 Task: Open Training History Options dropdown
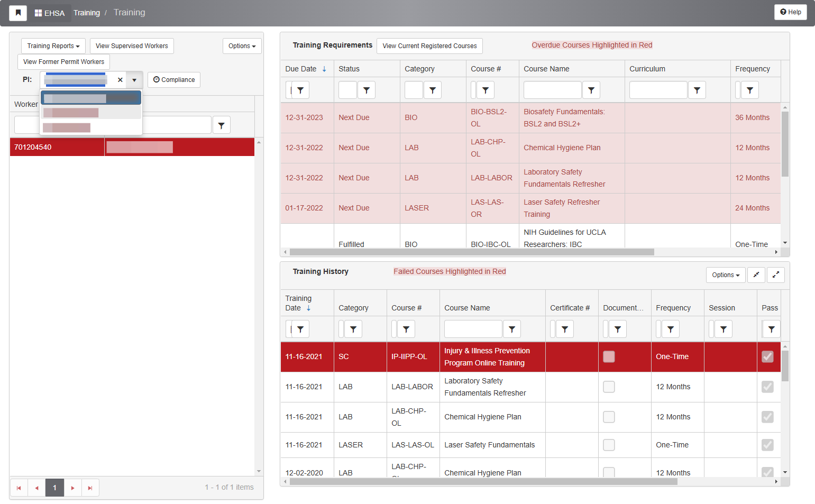(726, 275)
